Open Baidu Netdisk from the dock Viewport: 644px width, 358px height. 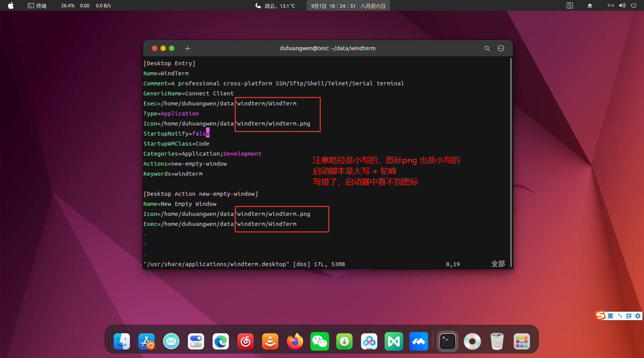369,341
